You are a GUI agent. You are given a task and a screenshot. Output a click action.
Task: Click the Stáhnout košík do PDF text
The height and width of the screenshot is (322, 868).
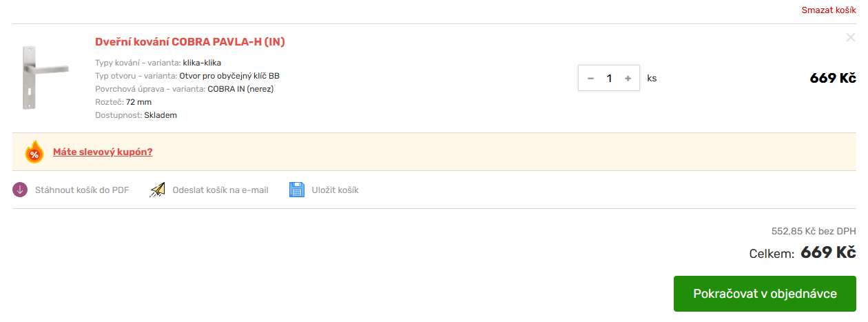82,190
